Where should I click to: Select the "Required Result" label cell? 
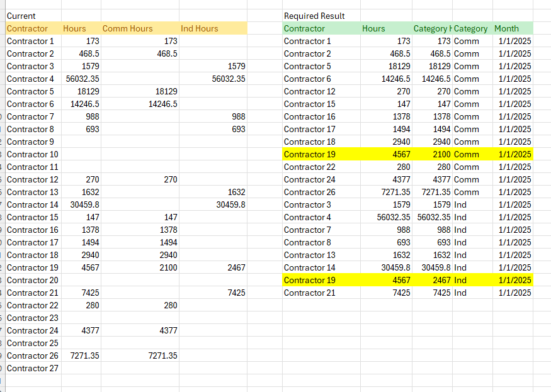[x=314, y=16]
